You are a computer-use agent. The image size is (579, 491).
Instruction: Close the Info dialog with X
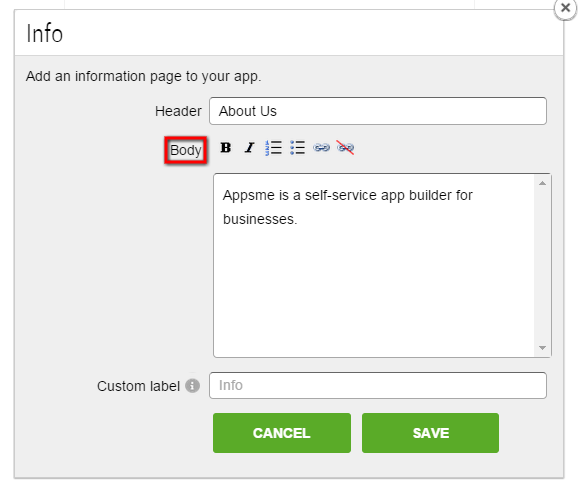point(565,8)
